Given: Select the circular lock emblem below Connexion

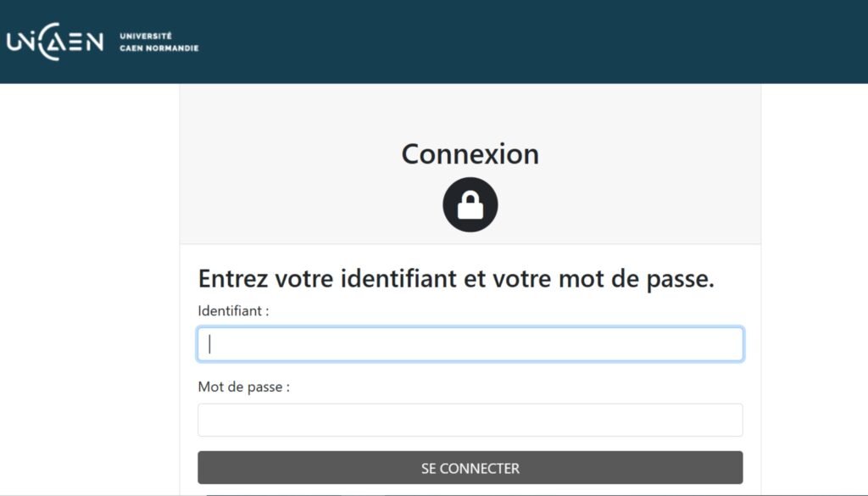Looking at the screenshot, I should [x=469, y=203].
